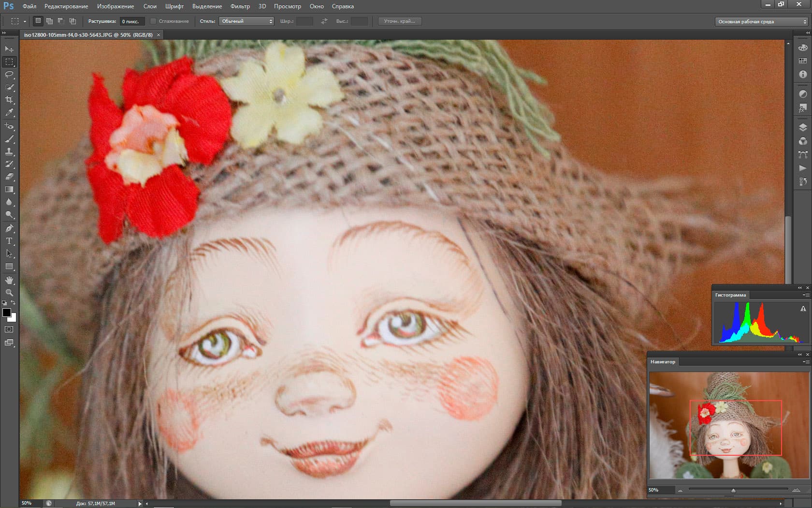
Task: Select the Crop tool
Action: 9,100
